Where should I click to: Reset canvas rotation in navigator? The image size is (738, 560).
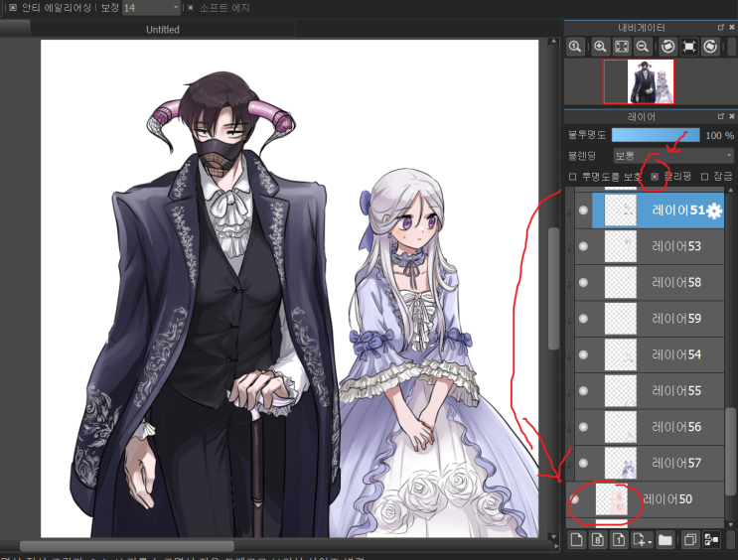[689, 47]
